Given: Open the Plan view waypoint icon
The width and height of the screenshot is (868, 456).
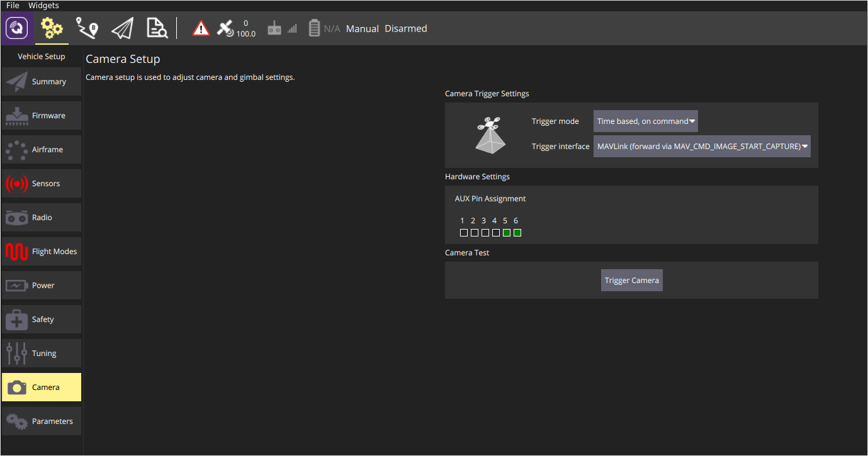Looking at the screenshot, I should coord(87,28).
